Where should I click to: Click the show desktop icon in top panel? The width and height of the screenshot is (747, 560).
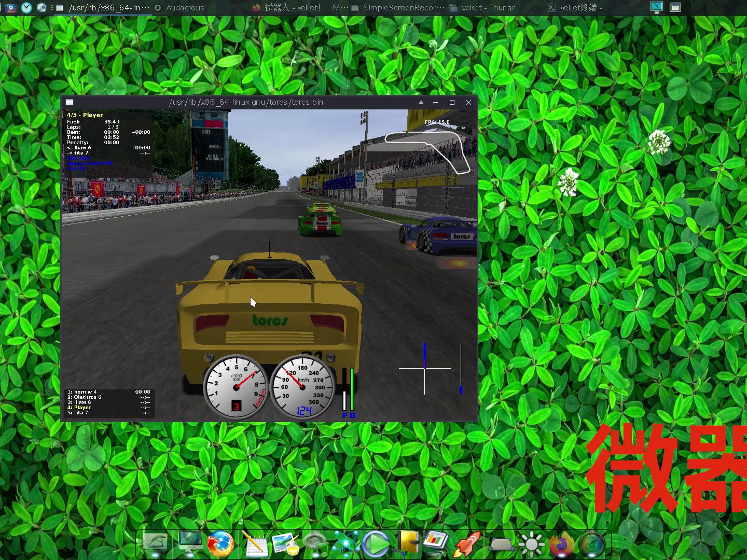click(x=675, y=7)
